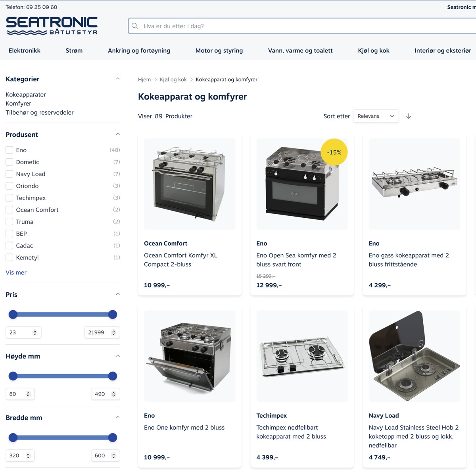This screenshot has width=476, height=476.
Task: Go to Hjem in the breadcrumb
Action: tap(144, 79)
